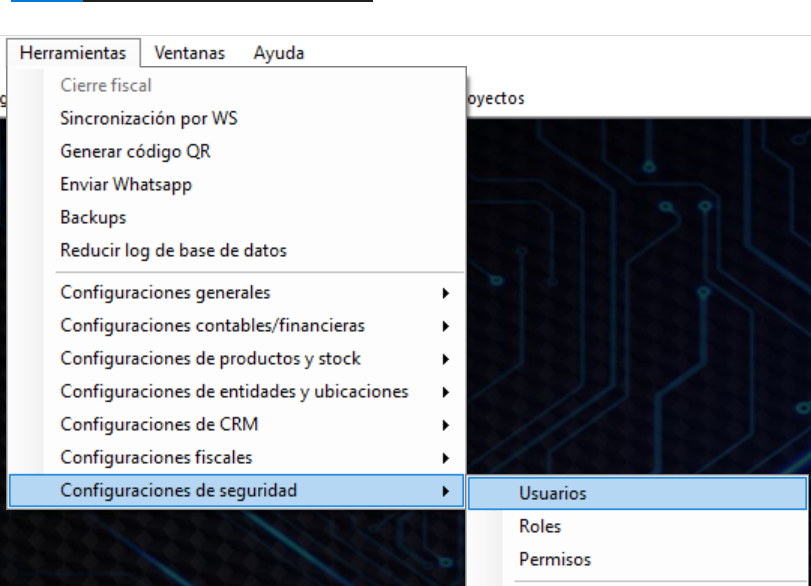This screenshot has width=811, height=586.
Task: Open Configuraciones de CRM submenu
Action: click(159, 425)
